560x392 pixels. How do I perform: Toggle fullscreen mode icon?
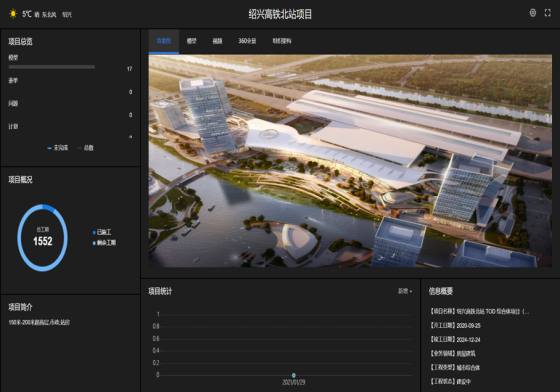tap(548, 13)
